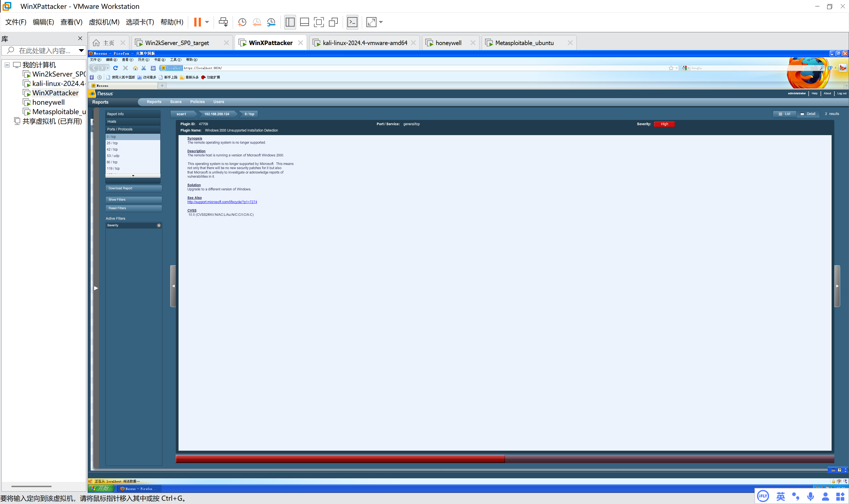This screenshot has width=849, height=504.
Task: Open the library search dropdown arrow
Action: (81, 51)
